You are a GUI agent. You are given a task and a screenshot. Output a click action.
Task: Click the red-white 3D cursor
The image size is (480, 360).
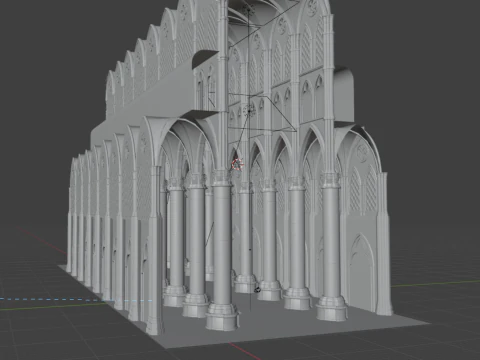(237, 164)
